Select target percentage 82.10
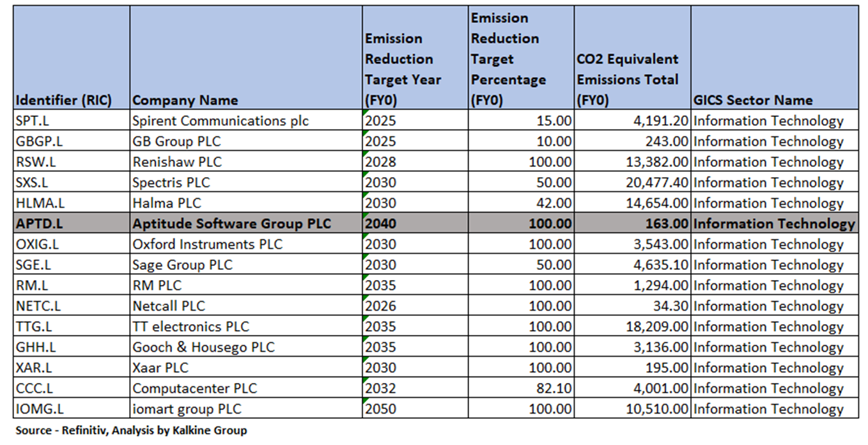The image size is (868, 445). [522, 388]
